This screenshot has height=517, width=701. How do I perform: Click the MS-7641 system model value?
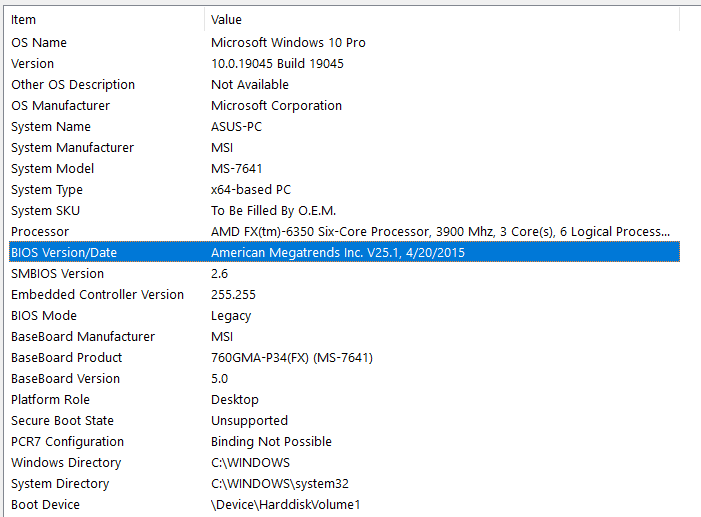click(236, 169)
